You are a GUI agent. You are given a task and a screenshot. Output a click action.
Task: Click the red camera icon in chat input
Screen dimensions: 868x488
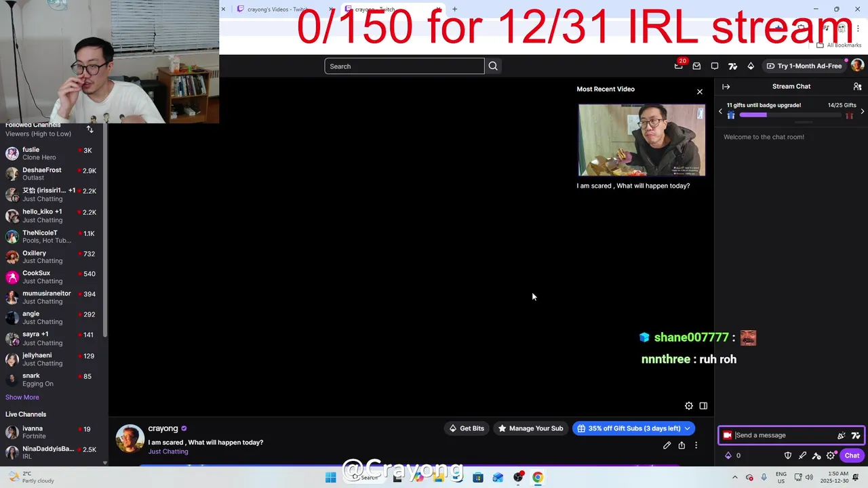728,435
